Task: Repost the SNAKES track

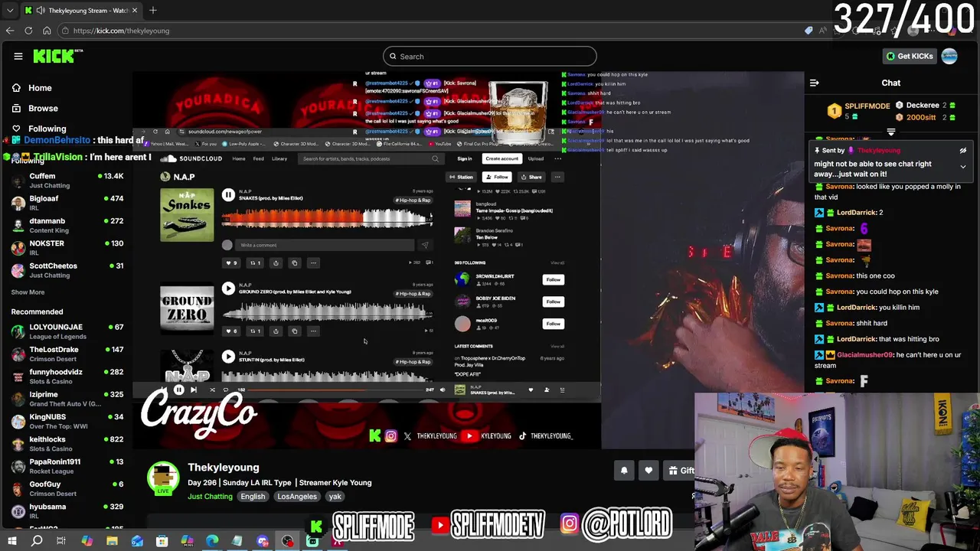Action: point(256,262)
